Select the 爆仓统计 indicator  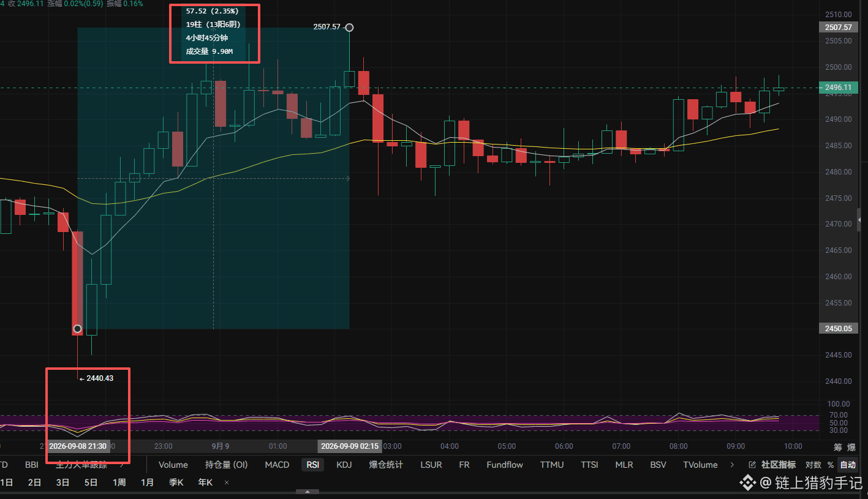[386, 465]
